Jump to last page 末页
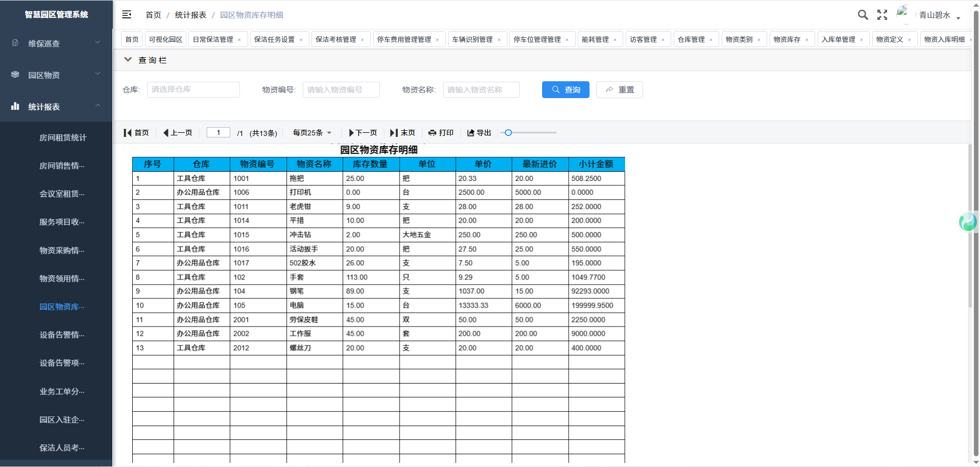This screenshot has width=980, height=467. click(x=402, y=133)
